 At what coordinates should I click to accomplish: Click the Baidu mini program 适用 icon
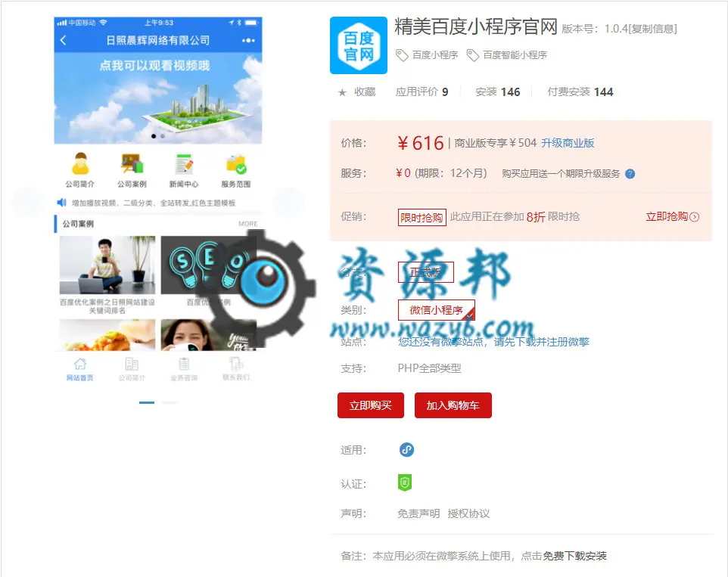[406, 449]
